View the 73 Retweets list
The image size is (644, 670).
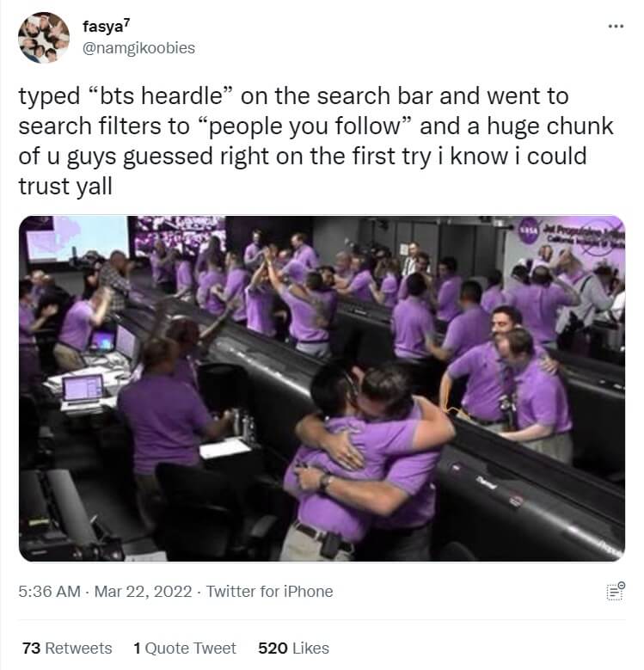[67, 648]
